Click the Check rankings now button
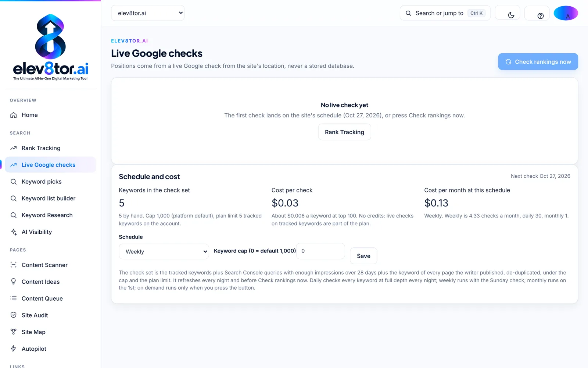 click(x=538, y=61)
